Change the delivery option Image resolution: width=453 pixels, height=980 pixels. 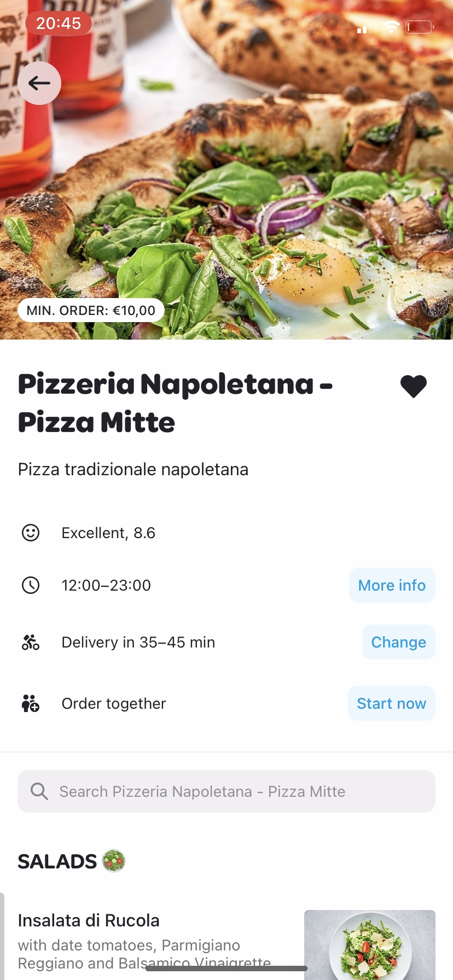[x=398, y=642]
